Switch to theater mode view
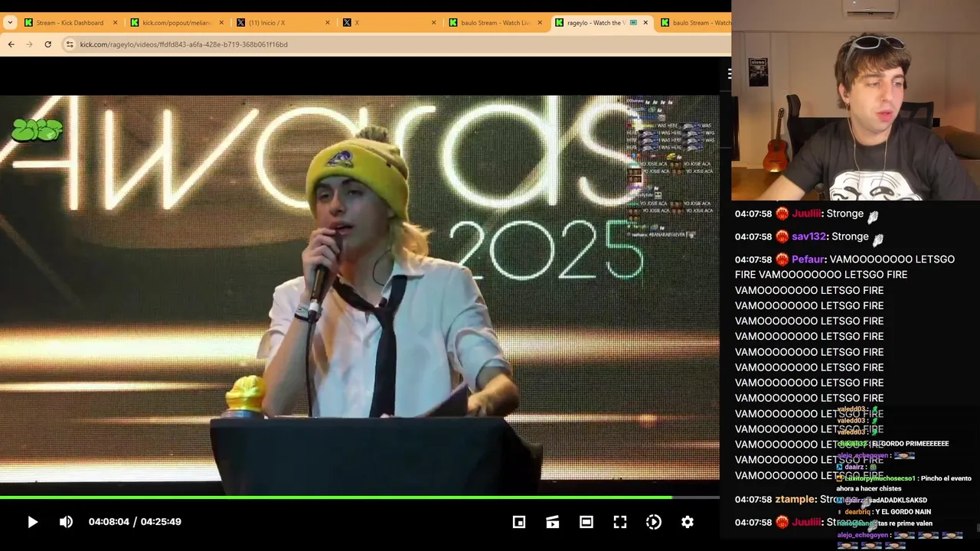 point(586,522)
